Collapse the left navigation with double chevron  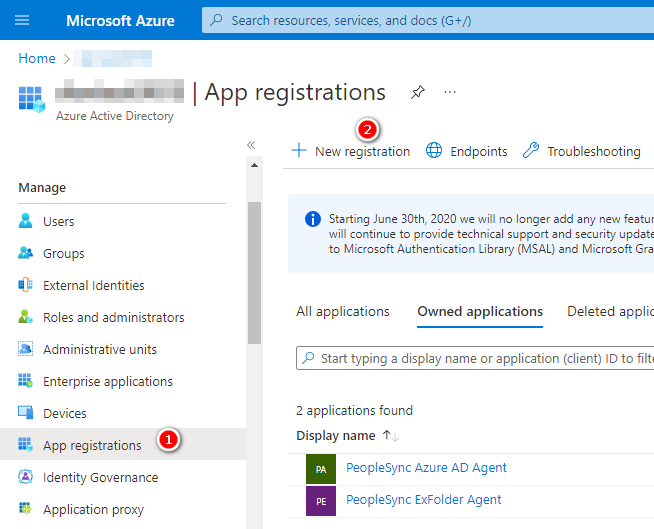point(251,145)
